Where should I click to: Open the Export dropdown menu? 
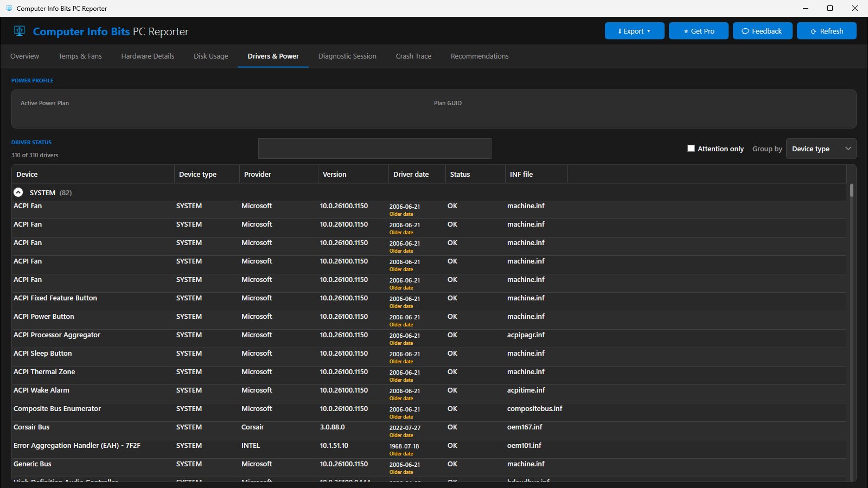(x=634, y=31)
